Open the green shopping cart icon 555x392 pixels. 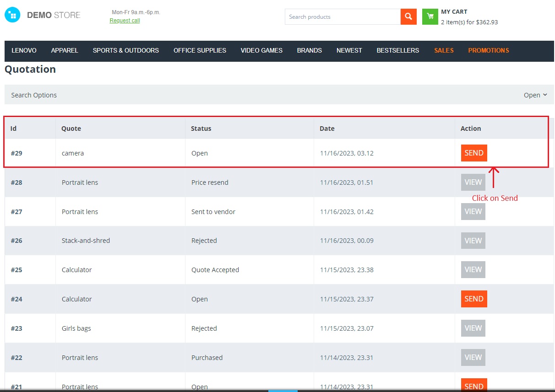(430, 17)
